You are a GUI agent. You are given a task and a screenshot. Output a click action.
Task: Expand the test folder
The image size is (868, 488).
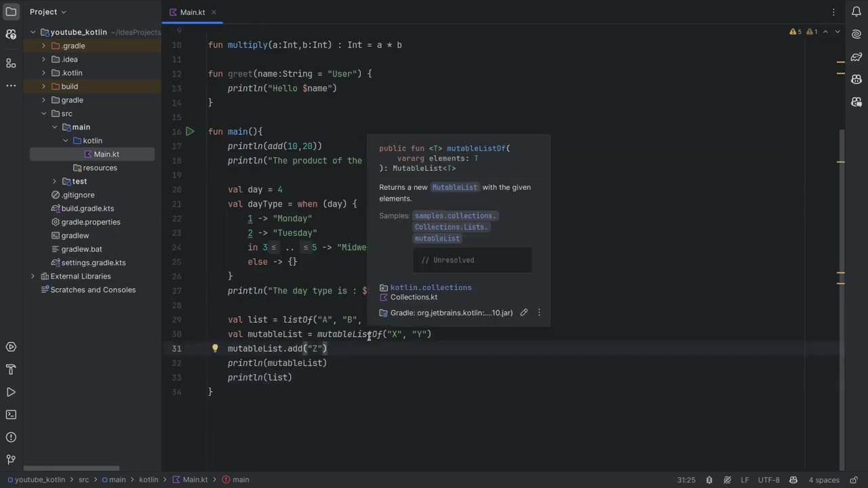tap(54, 181)
